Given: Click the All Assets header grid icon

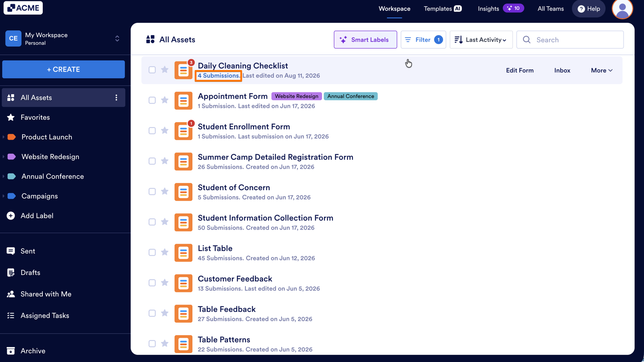Looking at the screenshot, I should pos(150,39).
